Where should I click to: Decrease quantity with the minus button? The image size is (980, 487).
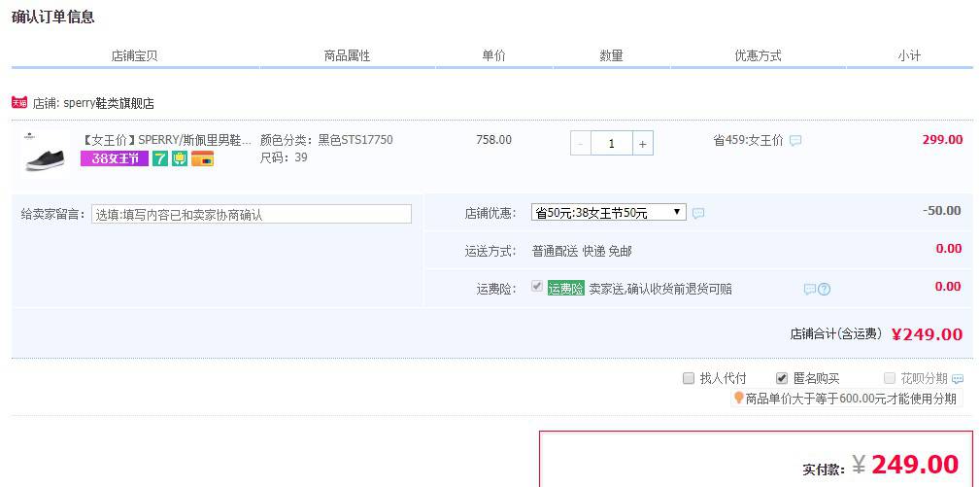tap(581, 144)
